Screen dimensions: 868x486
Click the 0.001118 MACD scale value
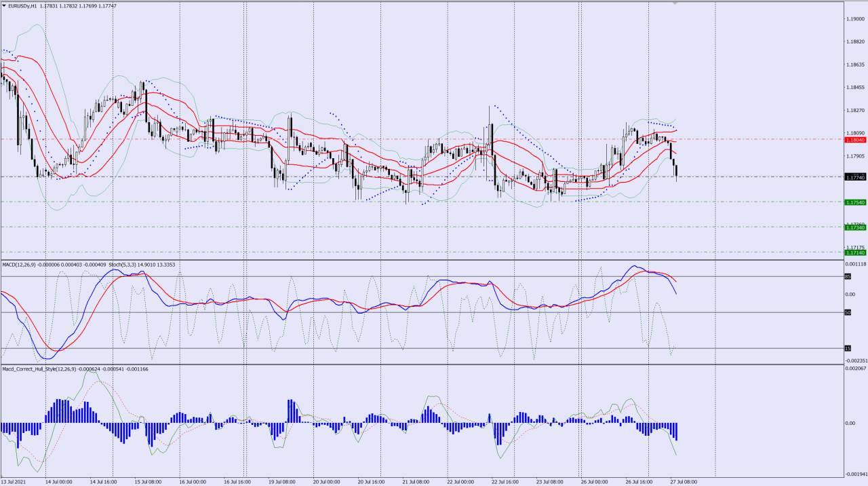[x=856, y=264]
